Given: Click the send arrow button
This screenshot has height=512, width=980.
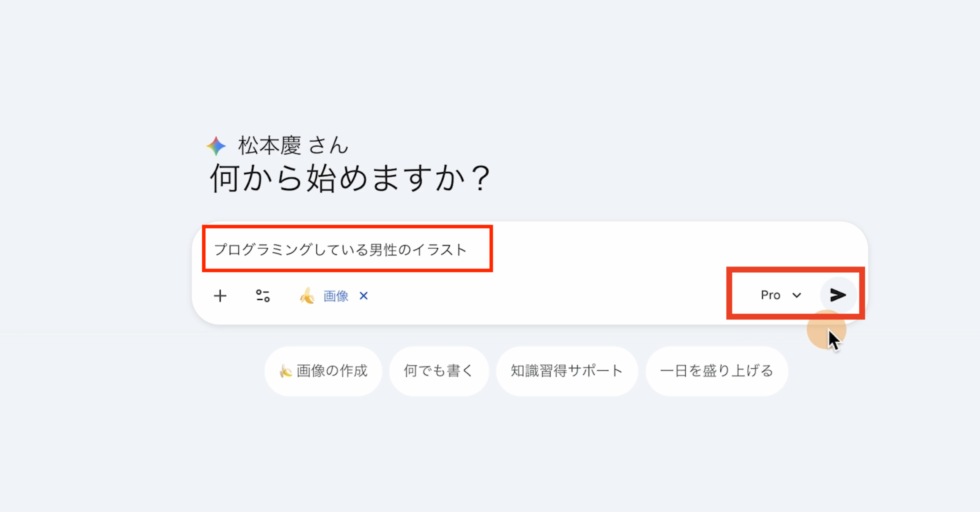Looking at the screenshot, I should (838, 295).
